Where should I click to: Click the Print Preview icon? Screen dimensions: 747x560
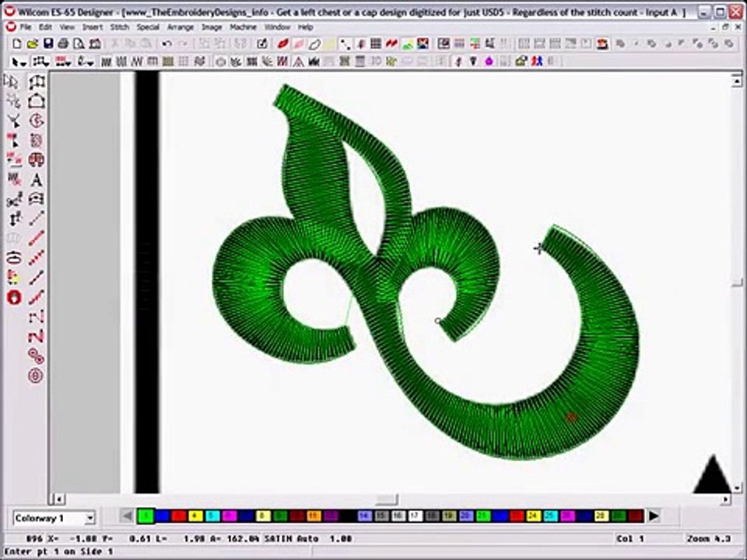click(x=79, y=44)
